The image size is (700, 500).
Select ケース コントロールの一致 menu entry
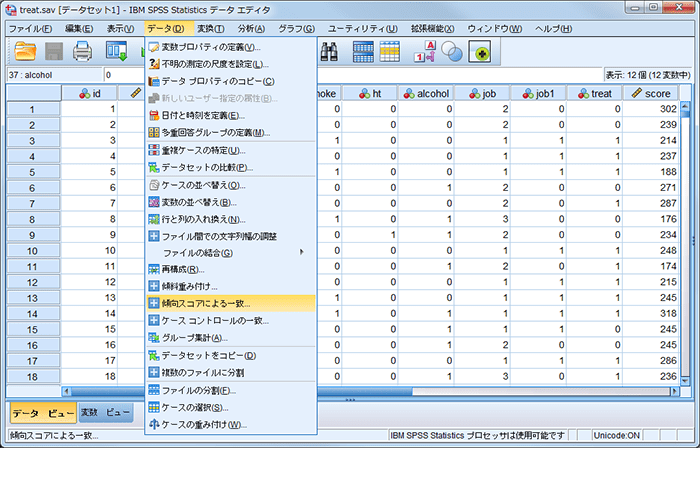tap(231, 321)
